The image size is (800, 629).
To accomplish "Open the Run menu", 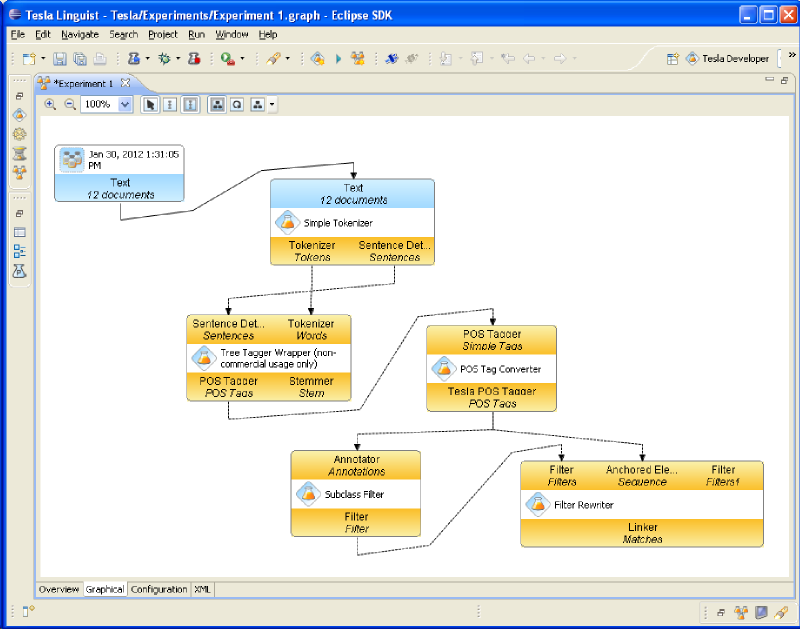I will coord(196,34).
